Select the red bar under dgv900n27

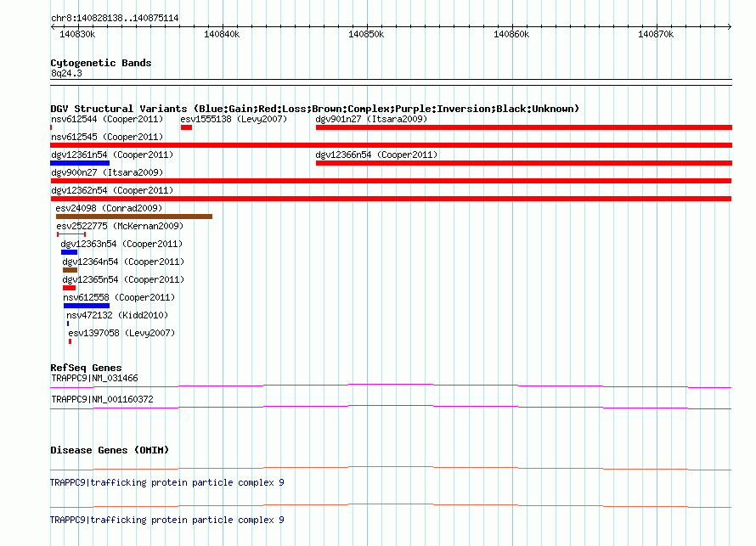[391, 181]
